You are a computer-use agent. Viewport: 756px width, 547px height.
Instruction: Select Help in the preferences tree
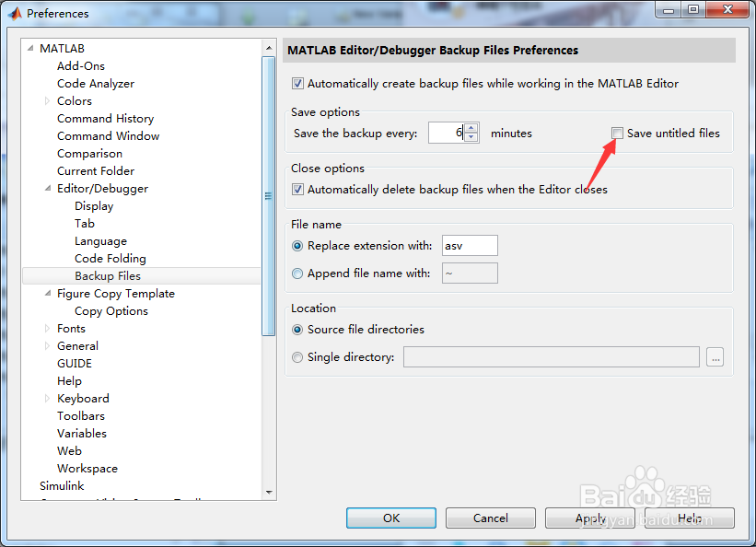(69, 381)
